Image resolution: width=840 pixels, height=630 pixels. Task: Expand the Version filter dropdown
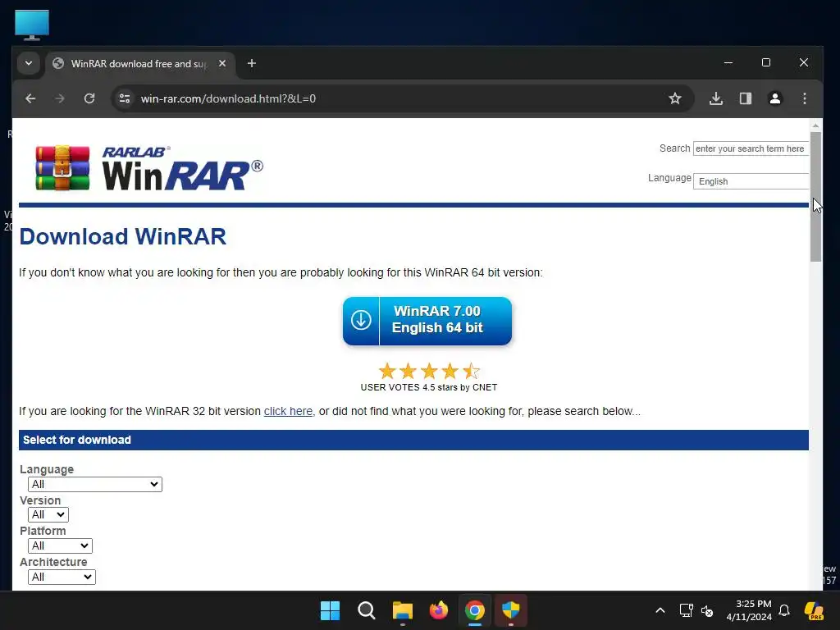click(48, 515)
